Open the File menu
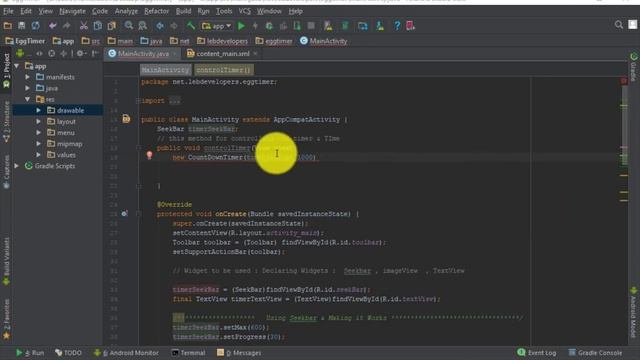This screenshot has width=640, height=360. [8, 11]
